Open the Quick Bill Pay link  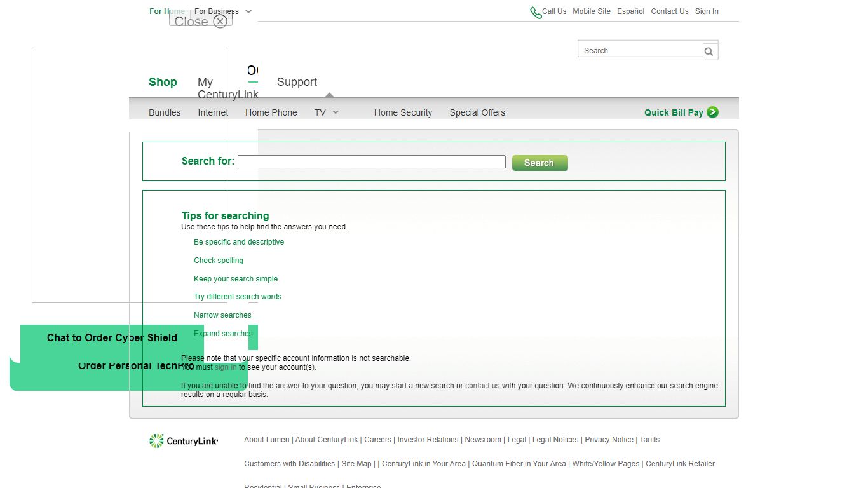tap(674, 112)
